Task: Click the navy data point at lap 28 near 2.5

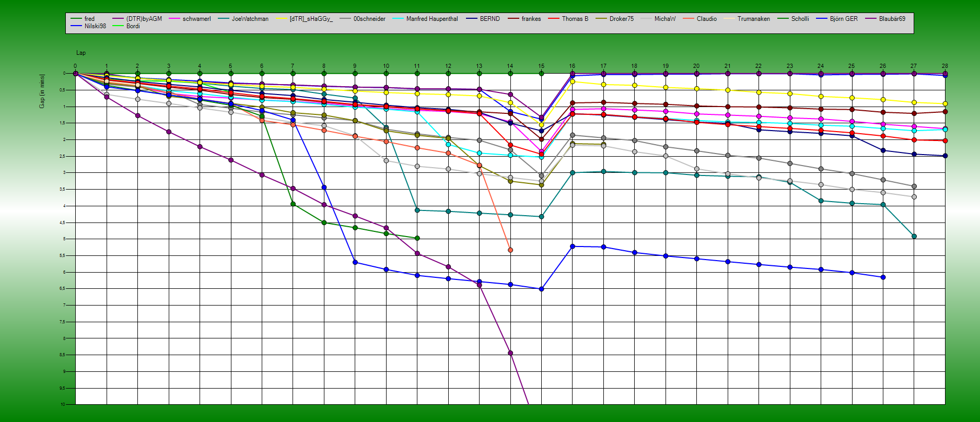Action: click(x=945, y=156)
